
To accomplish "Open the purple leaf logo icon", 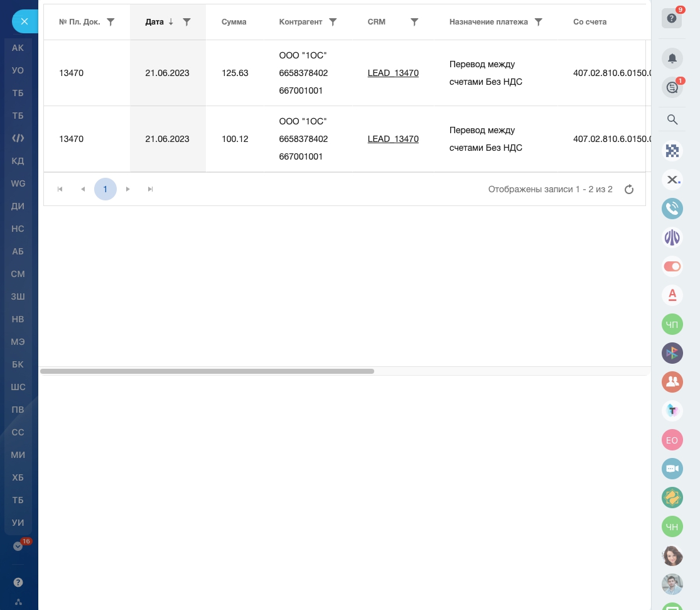I will pyautogui.click(x=672, y=237).
